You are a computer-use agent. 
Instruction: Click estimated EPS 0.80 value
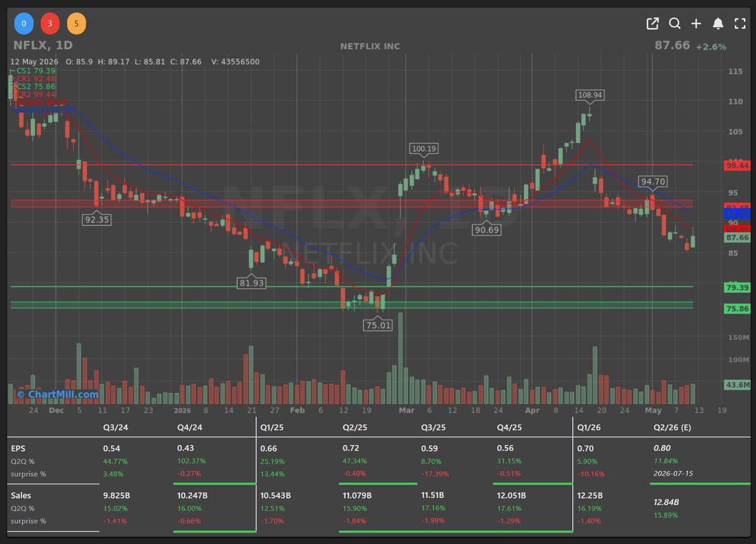(x=662, y=449)
